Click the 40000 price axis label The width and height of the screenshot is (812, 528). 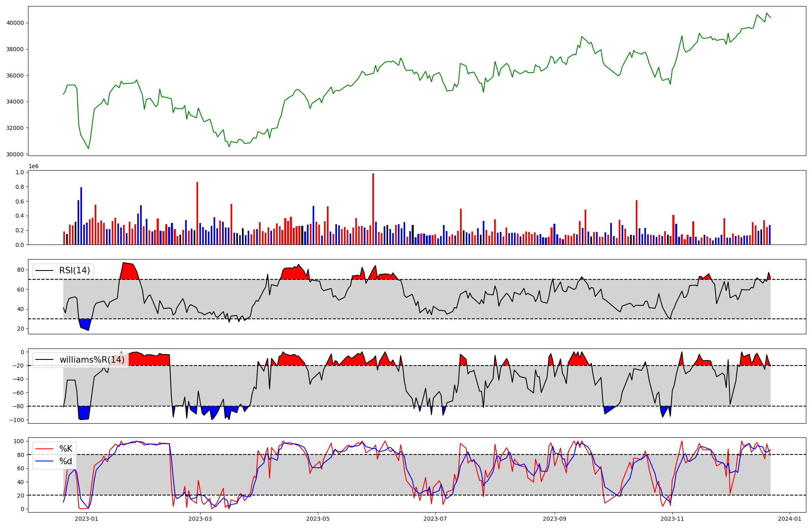click(x=15, y=23)
